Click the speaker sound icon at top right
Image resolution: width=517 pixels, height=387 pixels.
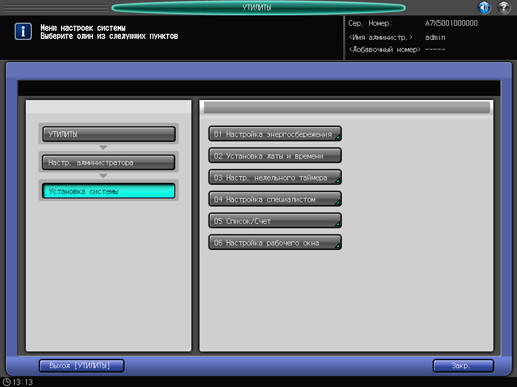[484, 7]
